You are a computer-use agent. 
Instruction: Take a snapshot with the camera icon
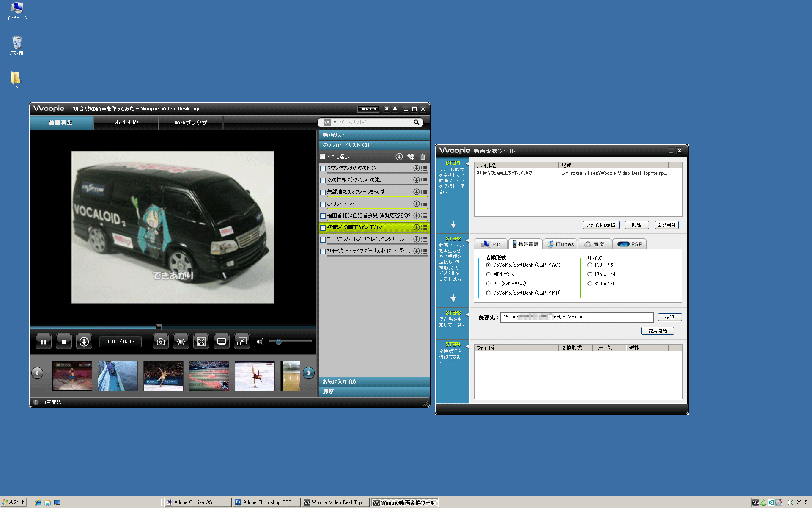[160, 342]
